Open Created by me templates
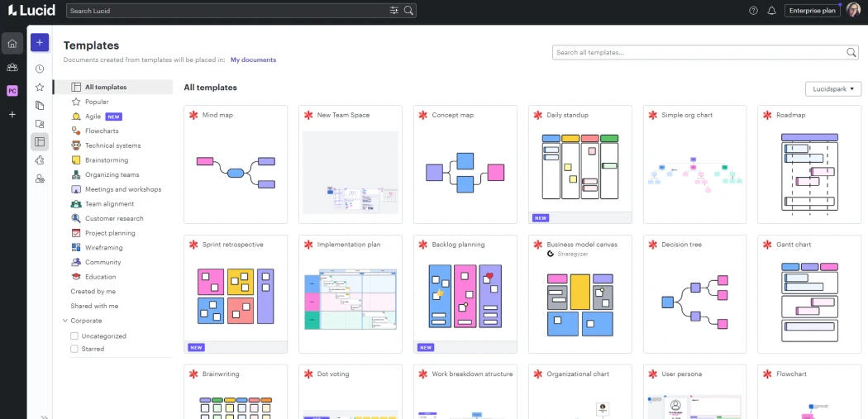 (x=93, y=291)
